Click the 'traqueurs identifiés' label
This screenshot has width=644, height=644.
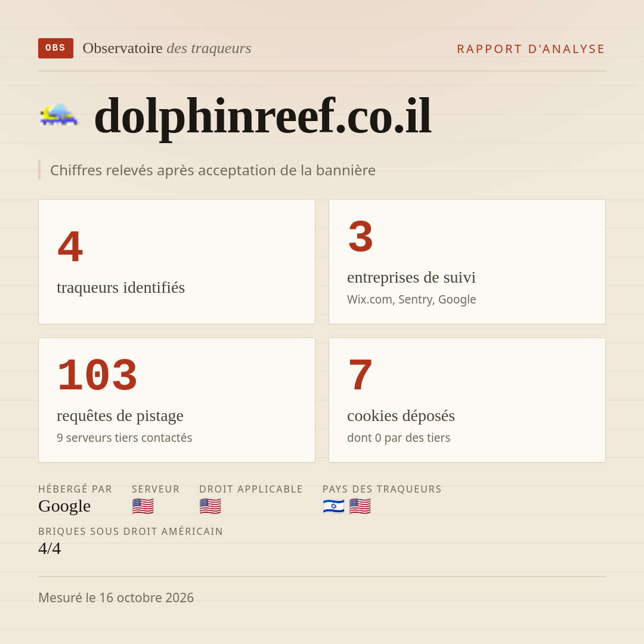pos(120,287)
